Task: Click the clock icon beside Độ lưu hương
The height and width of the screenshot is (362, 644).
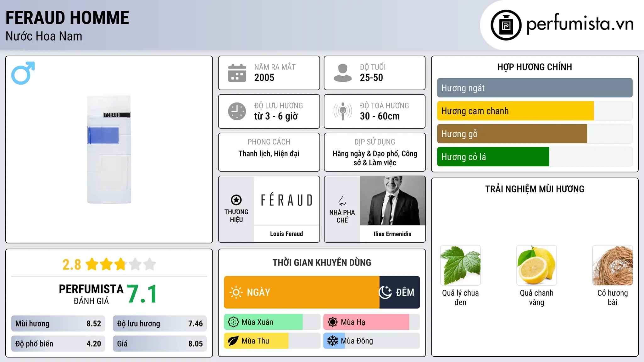Action: click(237, 111)
